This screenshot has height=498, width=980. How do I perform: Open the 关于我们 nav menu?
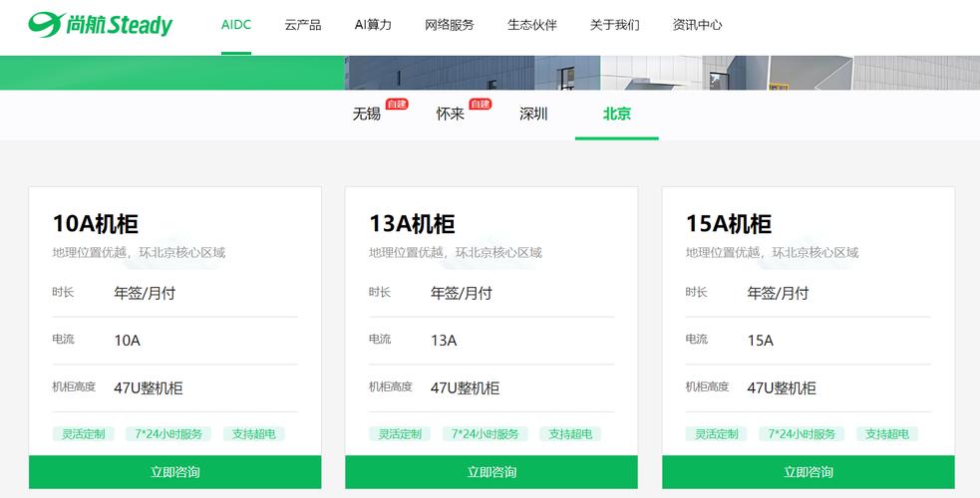[x=614, y=25]
